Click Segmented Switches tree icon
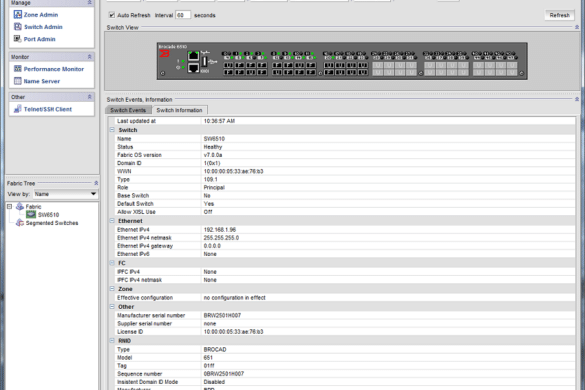585x390 pixels. tap(20, 223)
